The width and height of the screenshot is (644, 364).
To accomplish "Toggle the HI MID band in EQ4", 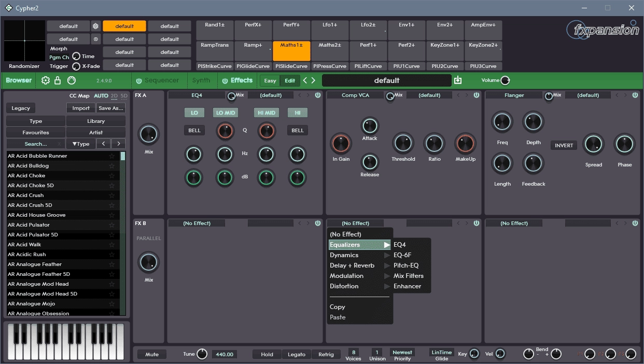I will pos(266,113).
